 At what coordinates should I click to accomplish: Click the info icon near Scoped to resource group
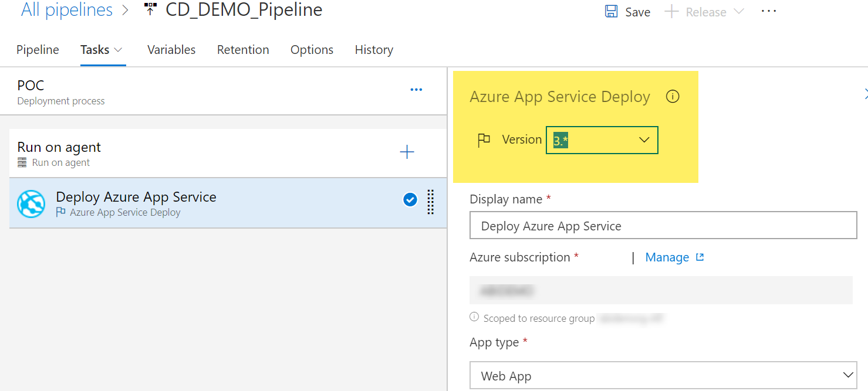474,317
